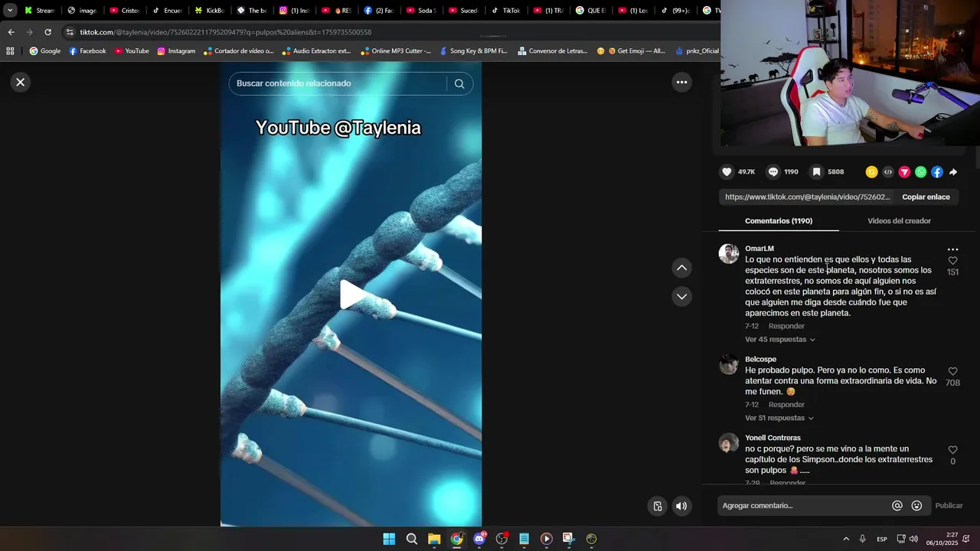Like Belcospe's comment
The width and height of the screenshot is (980, 551).
952,371
